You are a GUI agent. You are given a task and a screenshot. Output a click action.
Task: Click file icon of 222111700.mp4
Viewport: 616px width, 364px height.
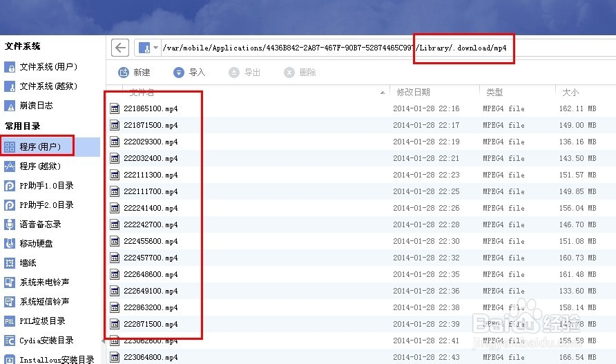(x=115, y=191)
